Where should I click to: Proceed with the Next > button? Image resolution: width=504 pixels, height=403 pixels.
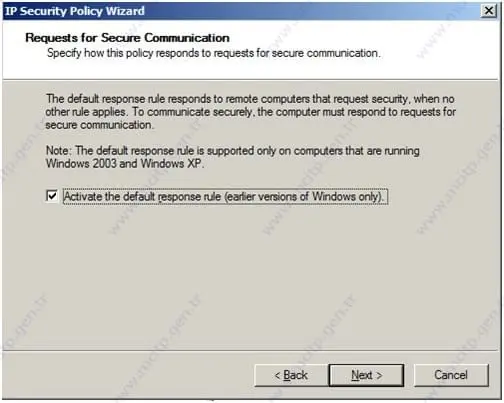[x=366, y=375]
